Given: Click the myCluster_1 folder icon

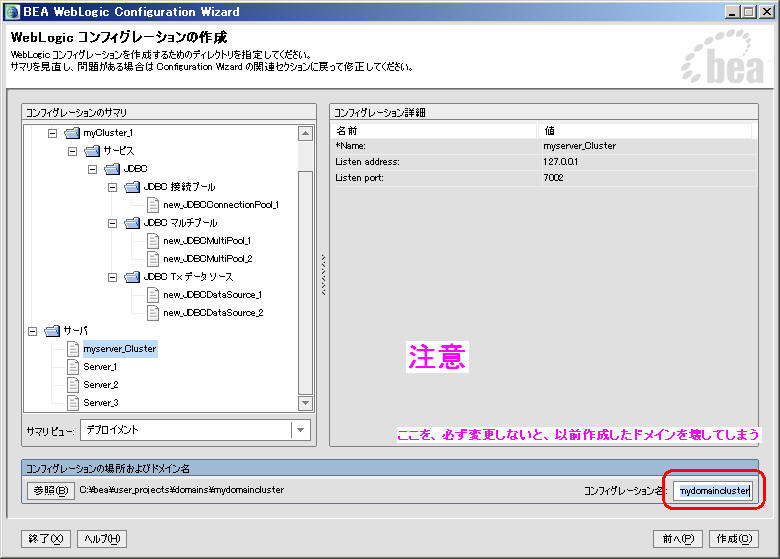Looking at the screenshot, I should point(71,133).
